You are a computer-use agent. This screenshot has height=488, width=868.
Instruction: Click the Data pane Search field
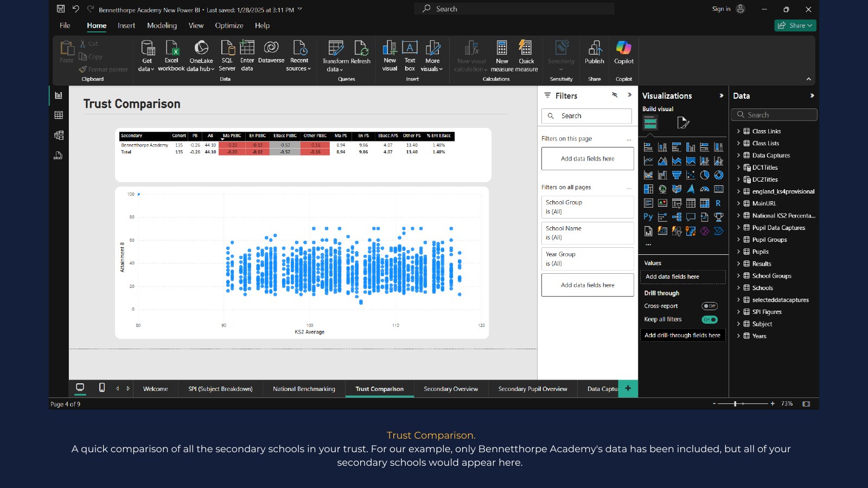pos(774,115)
